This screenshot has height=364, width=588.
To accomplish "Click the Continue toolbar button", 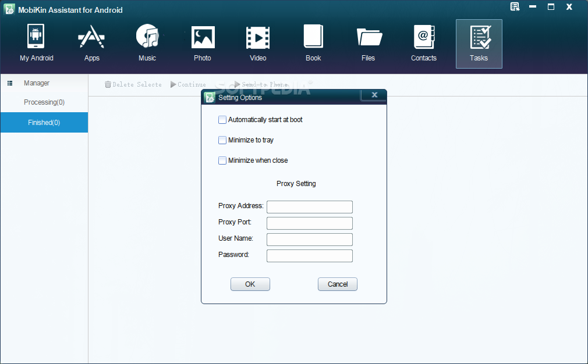I will click(x=188, y=85).
